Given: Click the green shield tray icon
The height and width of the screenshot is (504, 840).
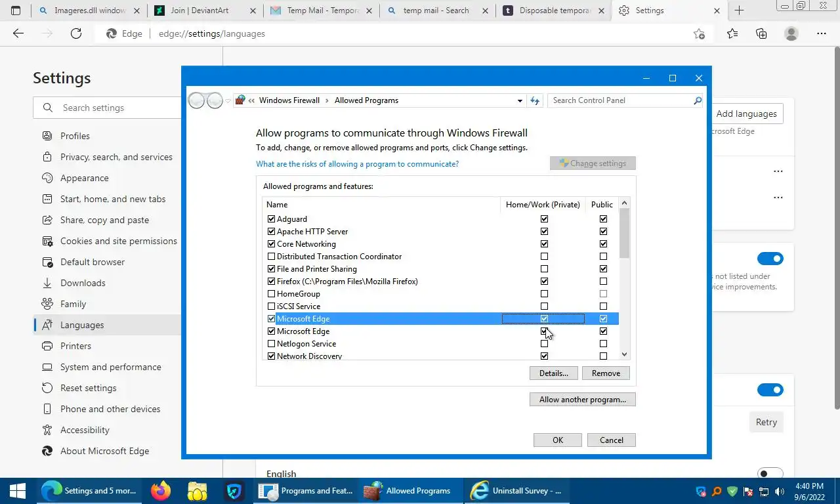Looking at the screenshot, I should (x=732, y=491).
